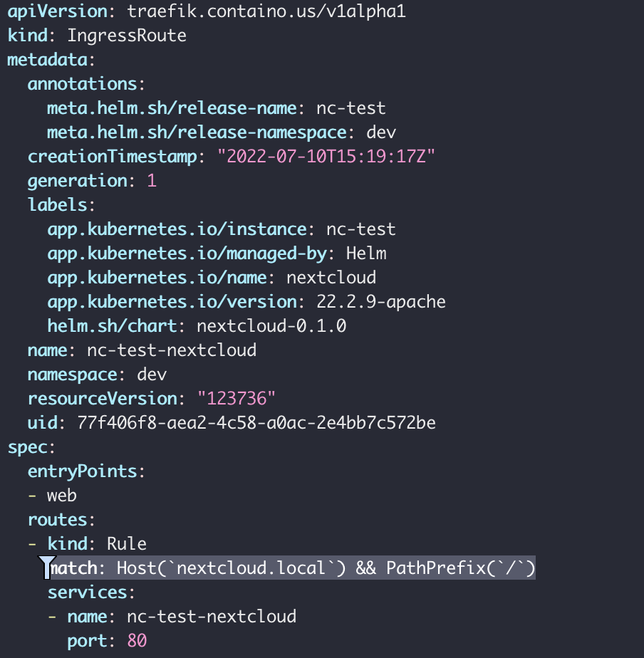This screenshot has height=658, width=644.
Task: Click the annotations key
Action: pos(83,84)
